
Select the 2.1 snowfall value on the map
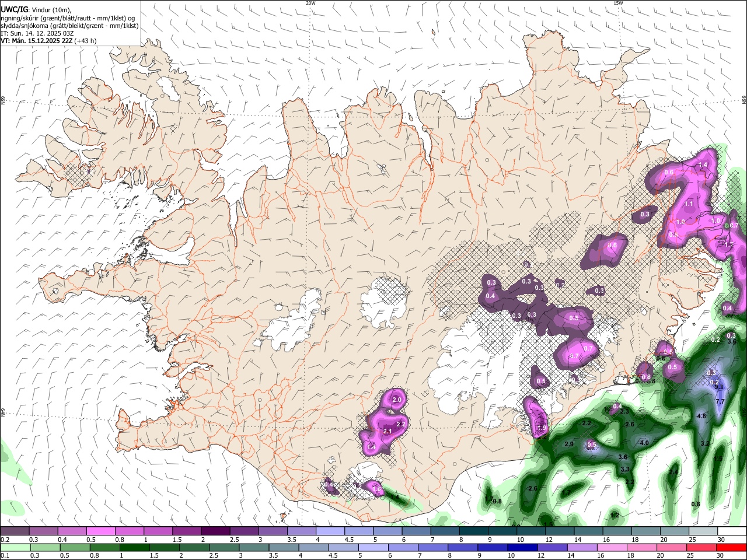point(388,431)
